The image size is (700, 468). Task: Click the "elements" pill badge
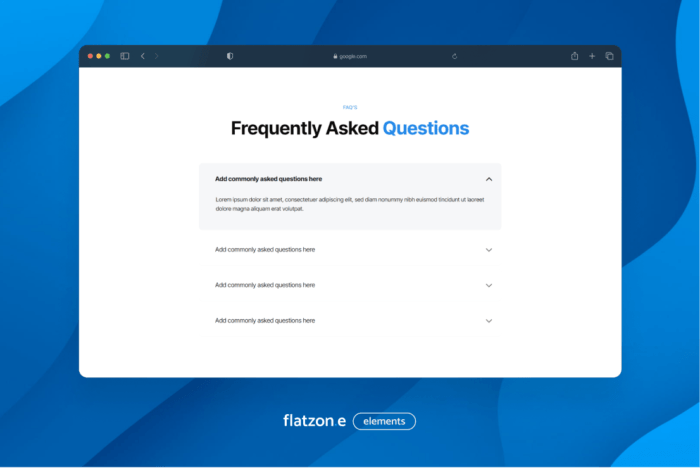(384, 421)
